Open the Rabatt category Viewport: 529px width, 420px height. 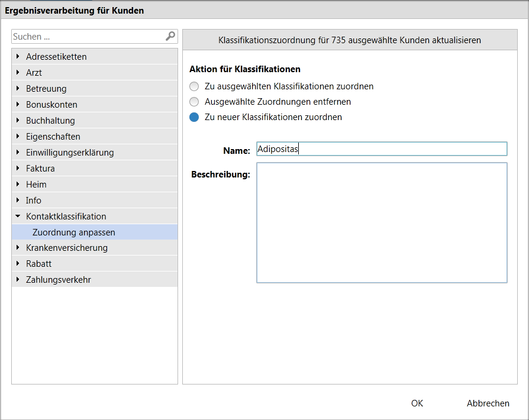pyautogui.click(x=38, y=264)
